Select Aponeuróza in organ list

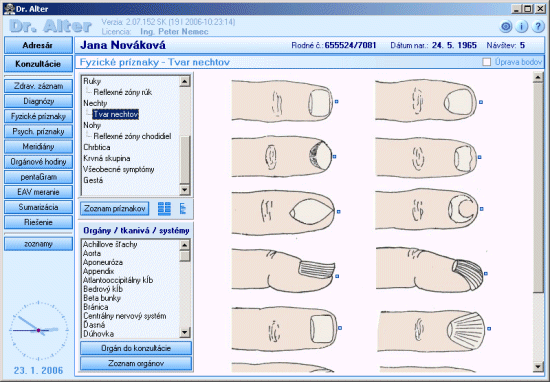pos(103,262)
